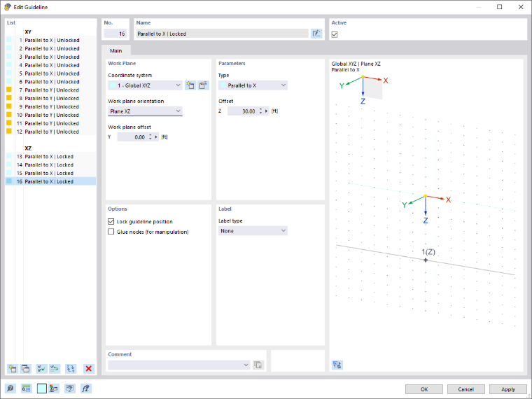
Task: Click the No. field showing 16
Action: (x=115, y=34)
